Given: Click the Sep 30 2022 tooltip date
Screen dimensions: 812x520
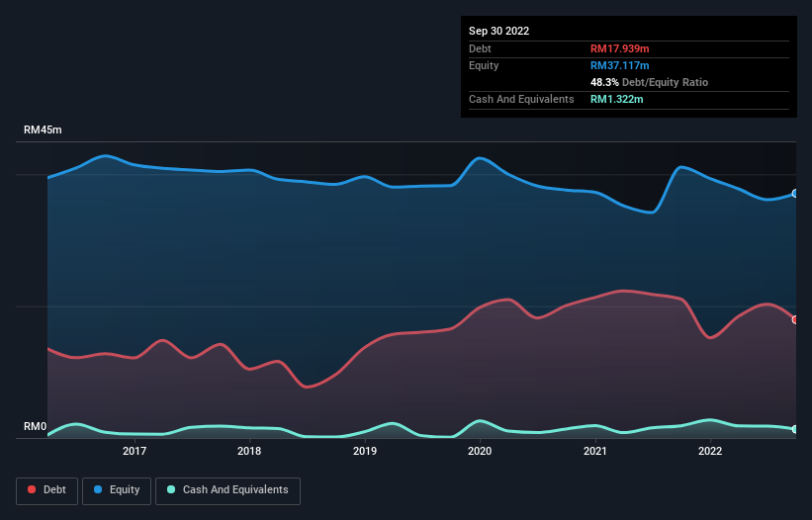Looking at the screenshot, I should click(x=498, y=31).
